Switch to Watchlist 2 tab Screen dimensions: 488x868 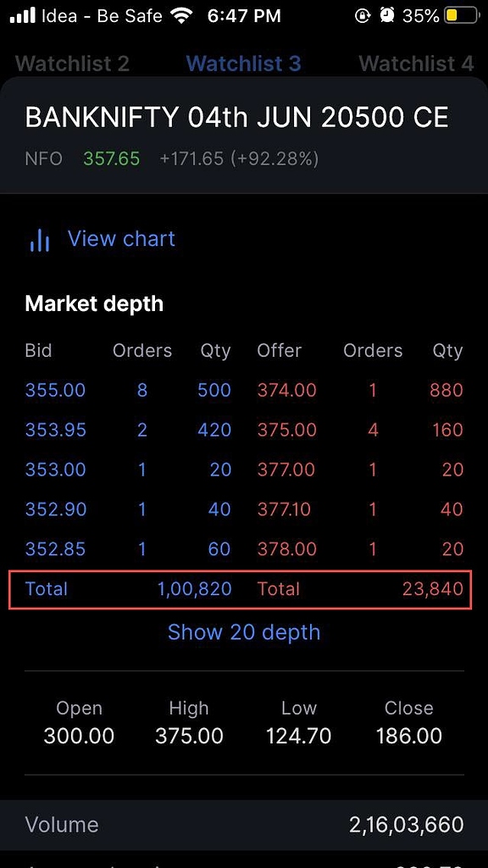72,63
